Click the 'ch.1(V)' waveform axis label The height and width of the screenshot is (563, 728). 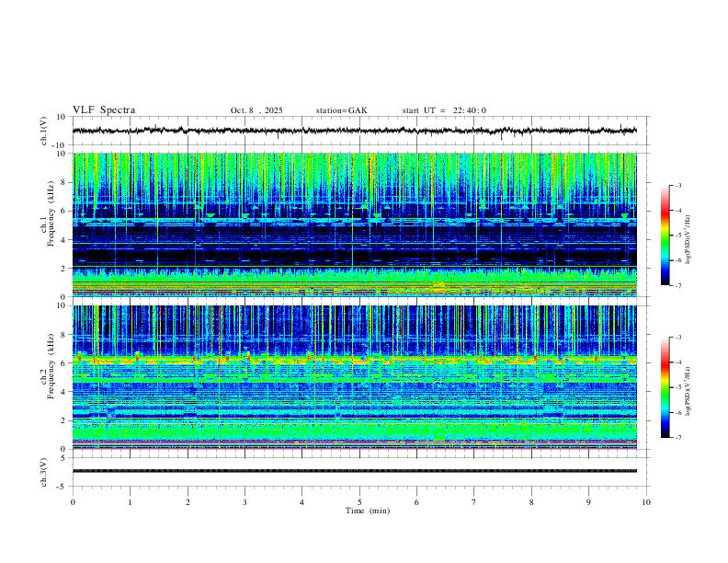tap(44, 131)
